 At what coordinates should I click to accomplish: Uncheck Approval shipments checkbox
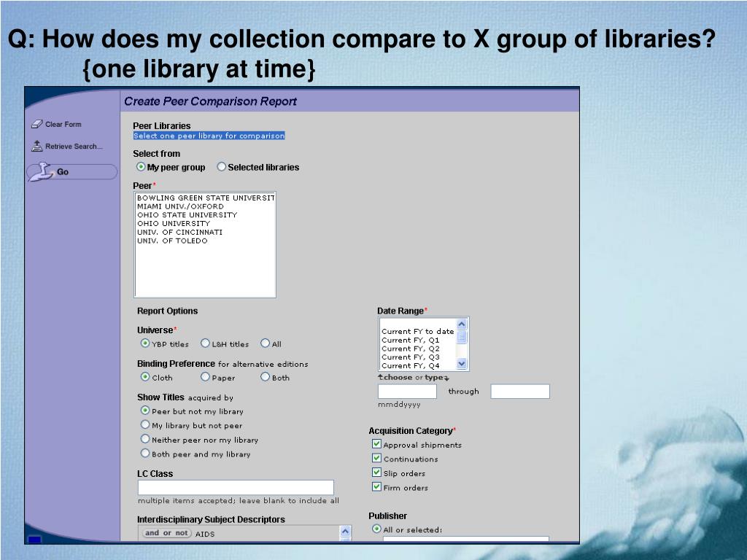(376, 444)
